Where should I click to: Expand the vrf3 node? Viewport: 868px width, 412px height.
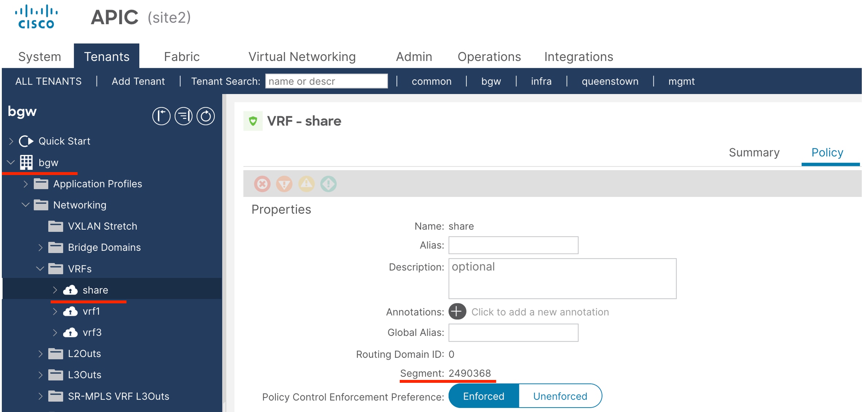click(x=55, y=333)
